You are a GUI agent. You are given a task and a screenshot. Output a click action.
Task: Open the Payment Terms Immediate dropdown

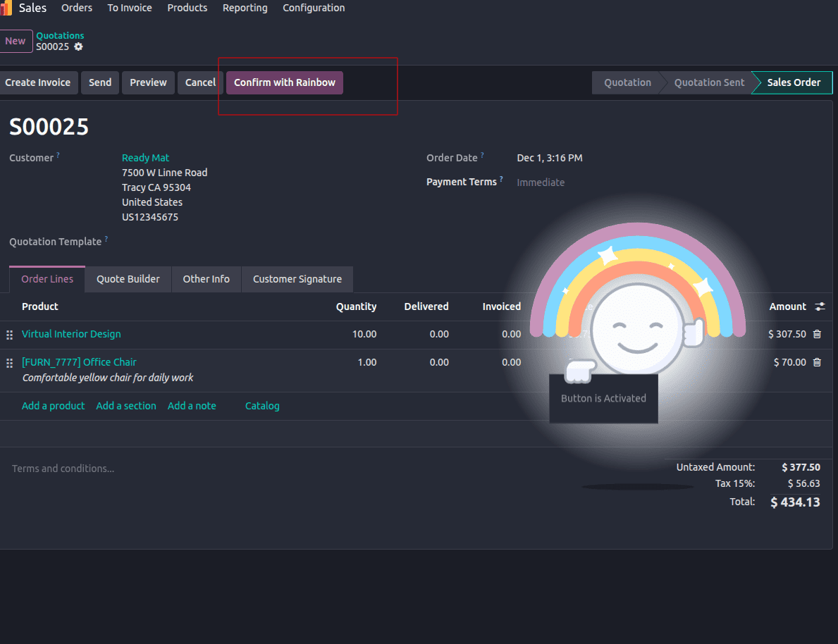[x=541, y=182]
